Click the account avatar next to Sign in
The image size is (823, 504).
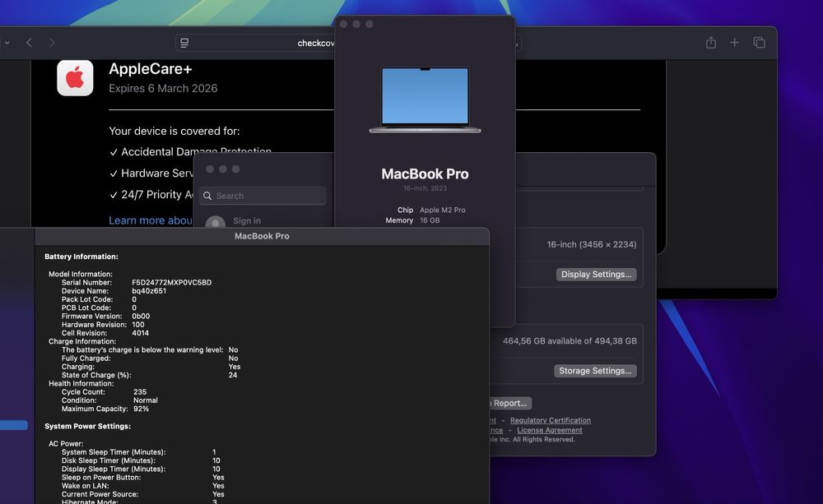pyautogui.click(x=215, y=224)
